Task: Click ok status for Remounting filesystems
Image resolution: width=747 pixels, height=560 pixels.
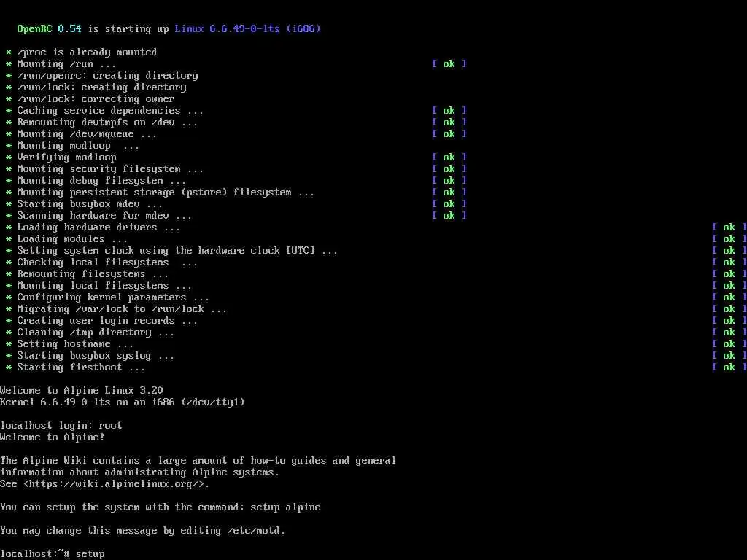Action: (729, 274)
